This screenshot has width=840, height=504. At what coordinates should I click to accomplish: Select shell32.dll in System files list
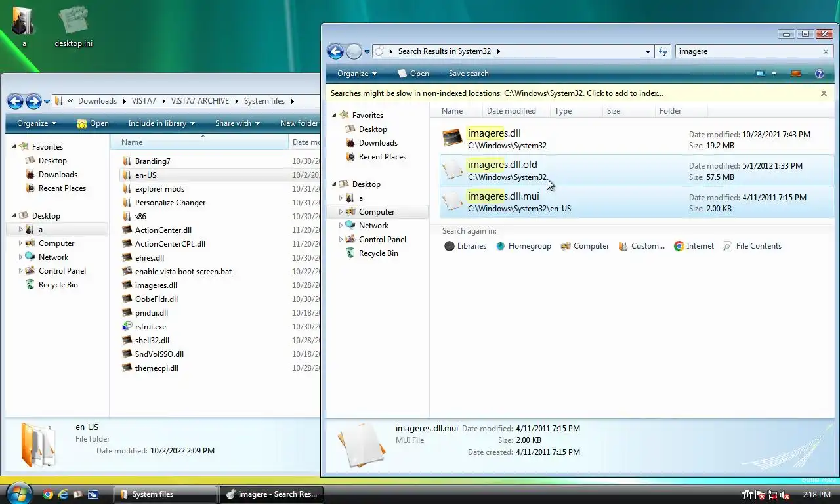(x=152, y=341)
